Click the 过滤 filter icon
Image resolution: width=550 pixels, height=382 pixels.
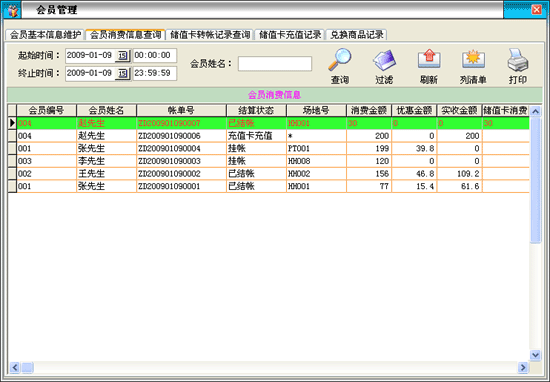click(384, 60)
